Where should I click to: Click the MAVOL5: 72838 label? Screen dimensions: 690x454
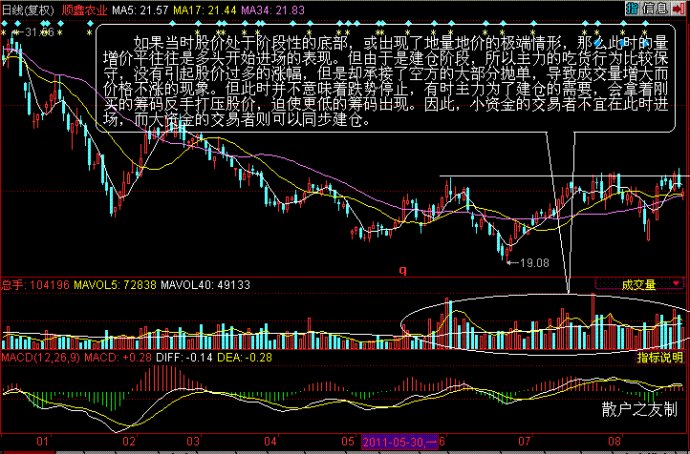(x=114, y=285)
